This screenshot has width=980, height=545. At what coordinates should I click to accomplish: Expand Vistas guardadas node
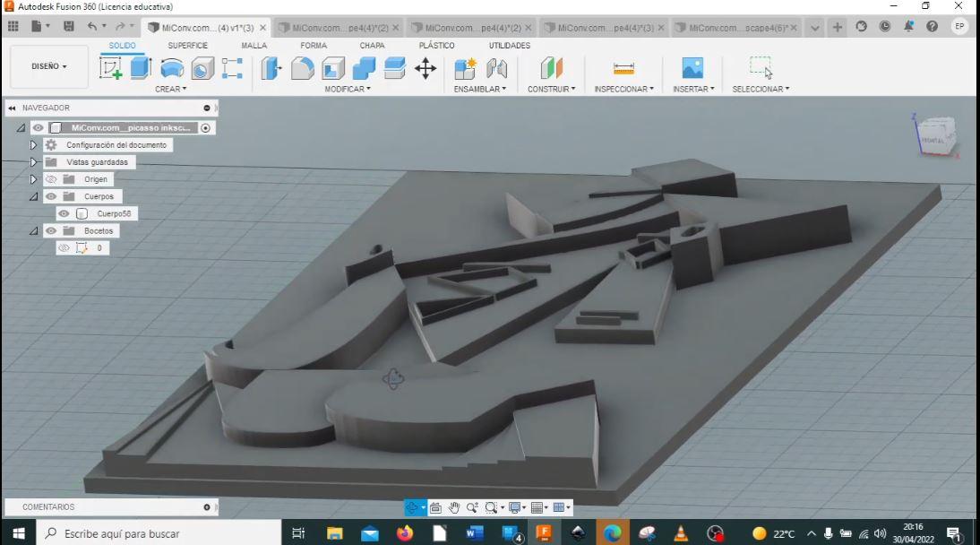coord(33,162)
